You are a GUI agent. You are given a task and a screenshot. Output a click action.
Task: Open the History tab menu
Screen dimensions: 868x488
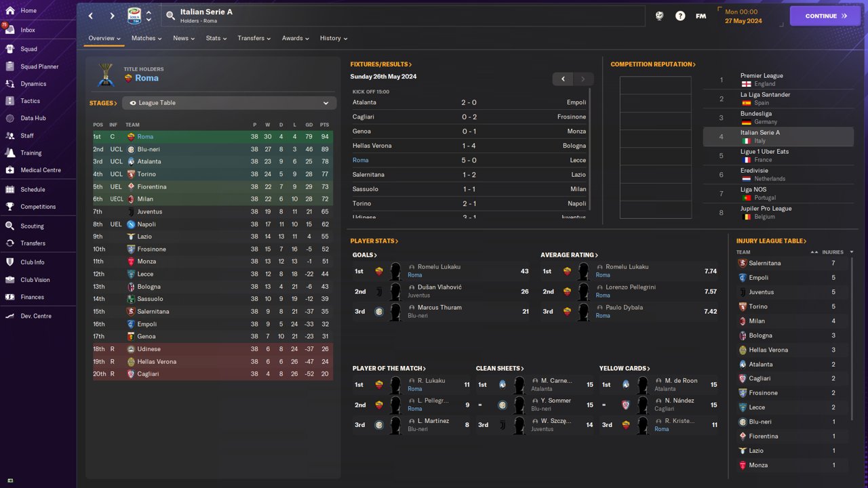click(x=334, y=38)
